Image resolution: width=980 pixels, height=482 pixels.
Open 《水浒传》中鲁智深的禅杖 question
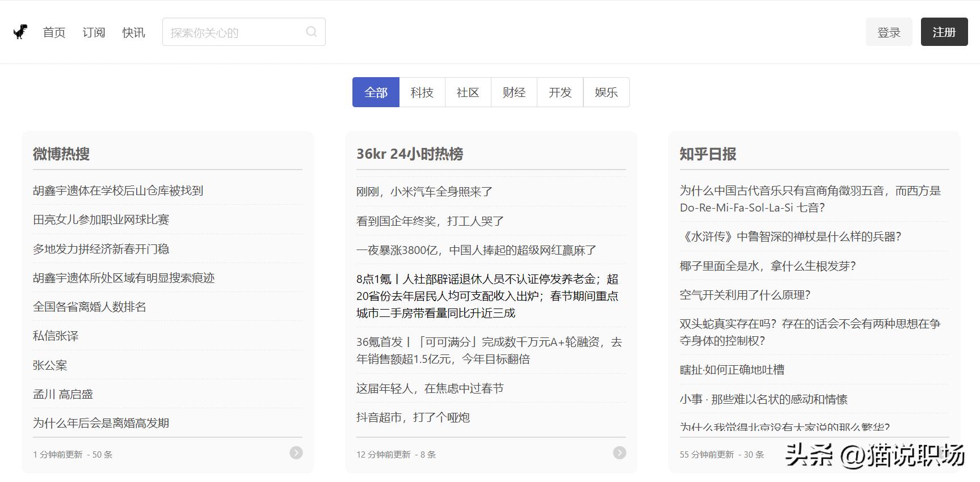coord(790,236)
